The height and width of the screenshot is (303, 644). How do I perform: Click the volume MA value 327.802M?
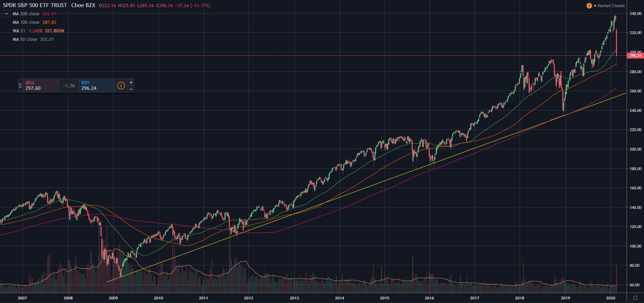click(x=54, y=31)
